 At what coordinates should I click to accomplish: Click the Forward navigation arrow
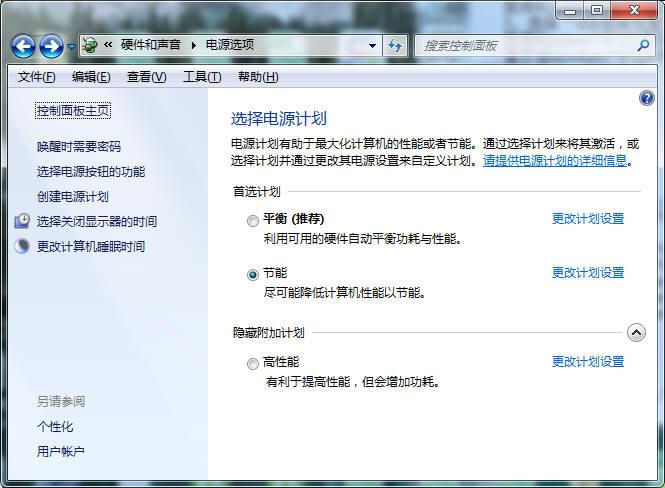[51, 46]
